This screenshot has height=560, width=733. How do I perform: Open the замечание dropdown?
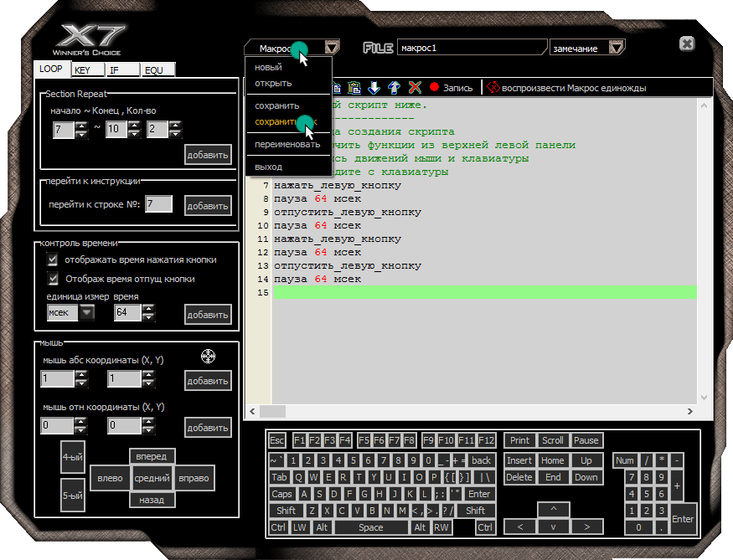point(616,48)
